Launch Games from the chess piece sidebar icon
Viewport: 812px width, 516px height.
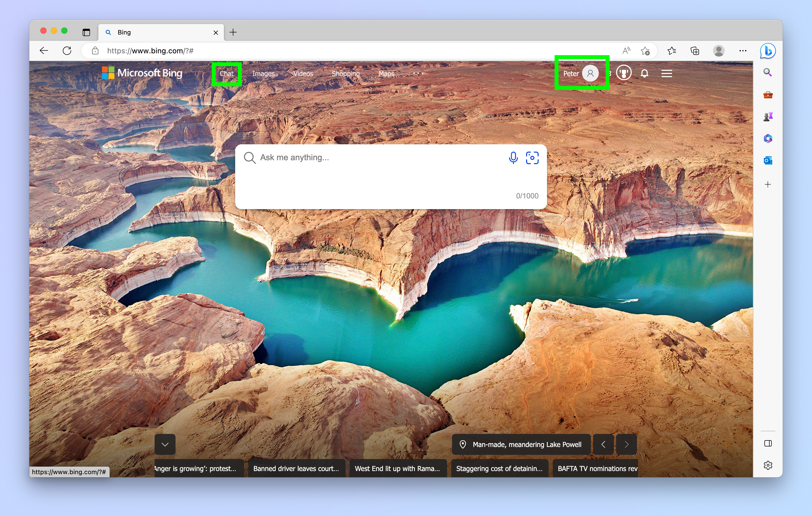click(x=768, y=116)
